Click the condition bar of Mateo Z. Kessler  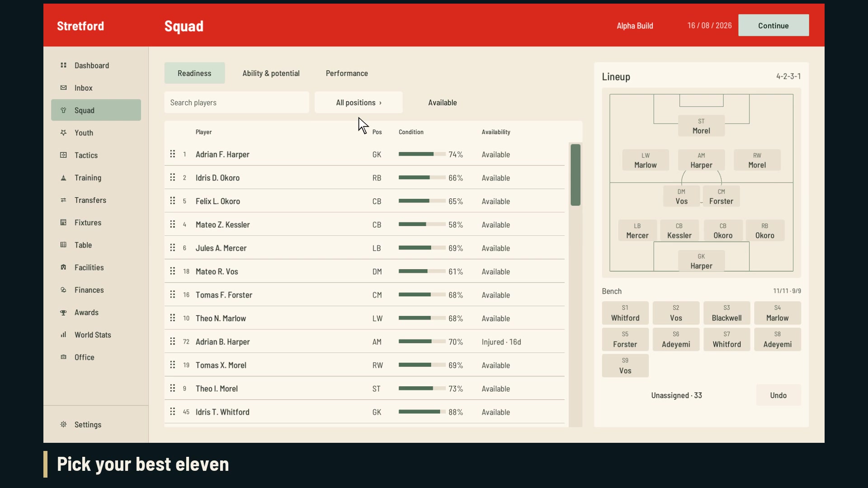click(422, 224)
